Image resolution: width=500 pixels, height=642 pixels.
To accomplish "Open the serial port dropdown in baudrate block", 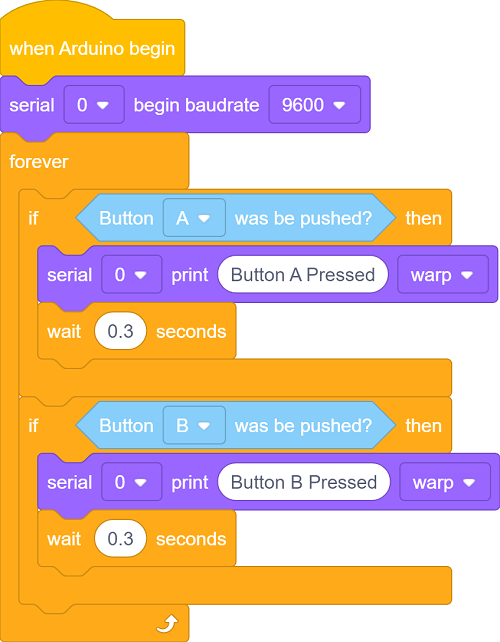I will (x=94, y=105).
